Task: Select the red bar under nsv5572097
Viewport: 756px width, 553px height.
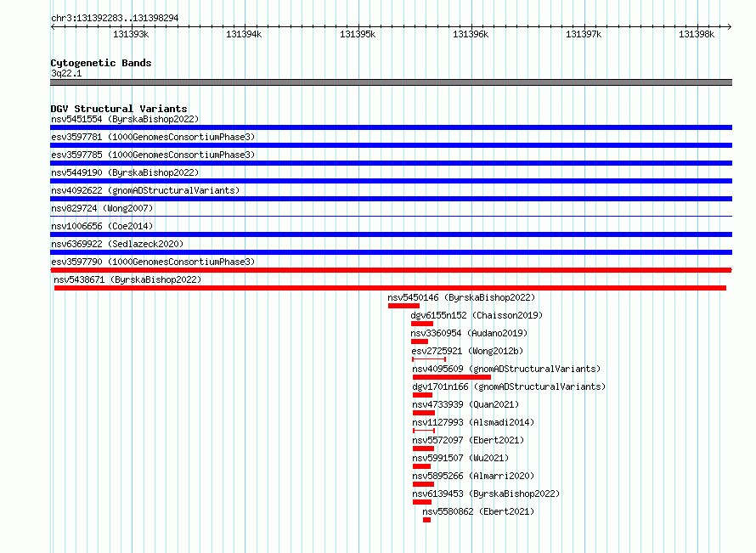Action: pos(423,449)
